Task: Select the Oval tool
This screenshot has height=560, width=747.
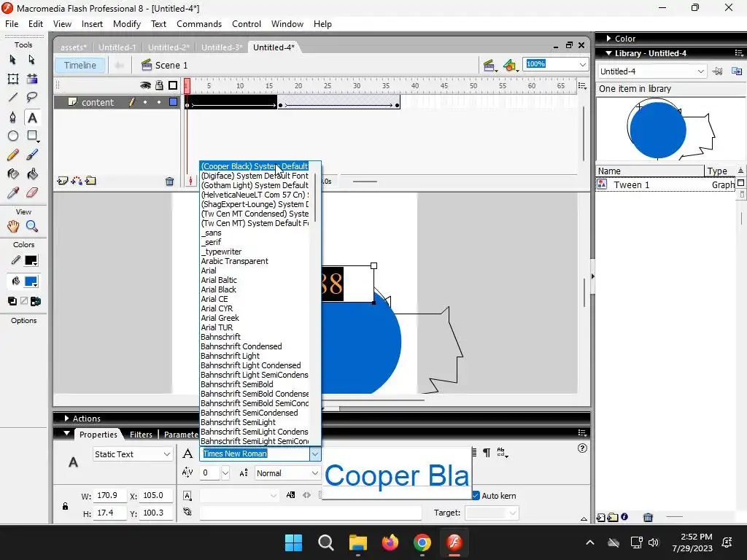Action: click(x=13, y=136)
